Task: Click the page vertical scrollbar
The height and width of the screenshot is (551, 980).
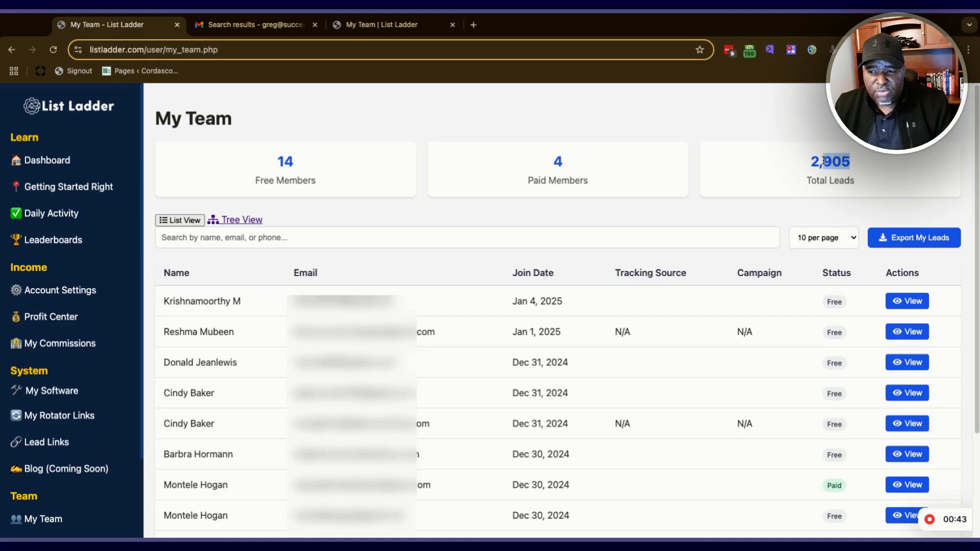Action: 976,259
